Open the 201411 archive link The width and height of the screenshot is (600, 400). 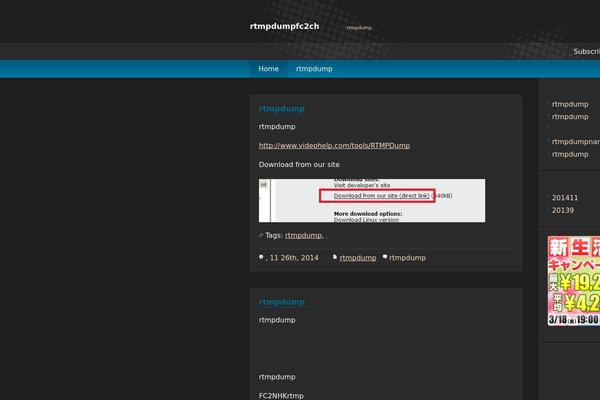pos(565,198)
